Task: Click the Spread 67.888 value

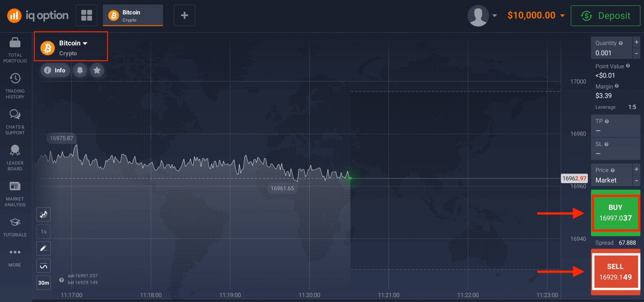Action: coord(627,243)
